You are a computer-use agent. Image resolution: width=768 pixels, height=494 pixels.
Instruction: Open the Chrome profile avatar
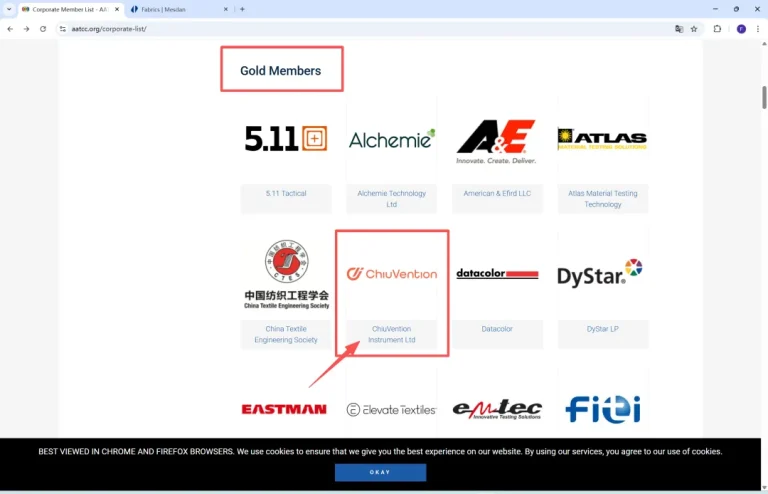(x=741, y=29)
